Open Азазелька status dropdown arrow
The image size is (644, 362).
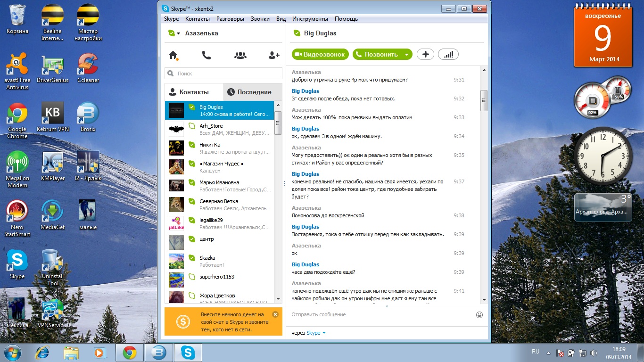click(178, 33)
